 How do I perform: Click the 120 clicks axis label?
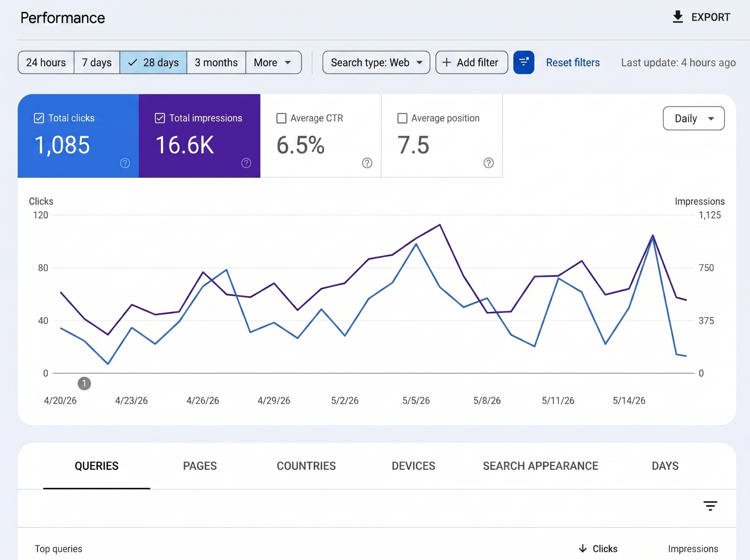[41, 215]
